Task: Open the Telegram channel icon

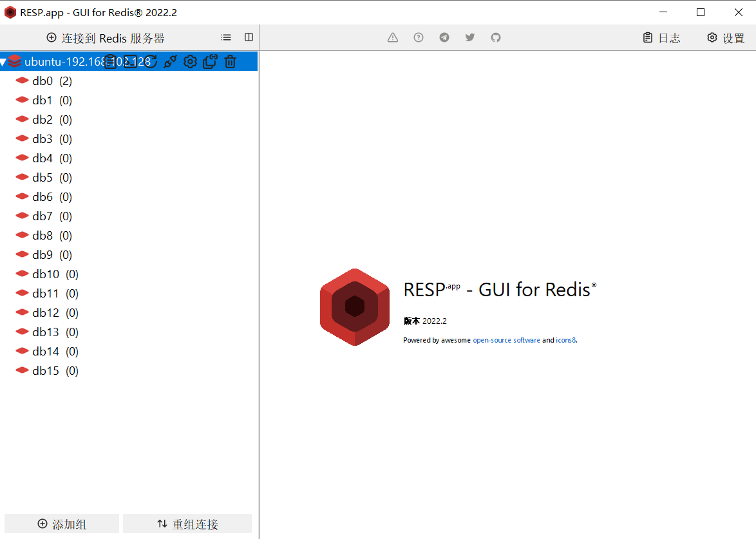Action: click(444, 37)
